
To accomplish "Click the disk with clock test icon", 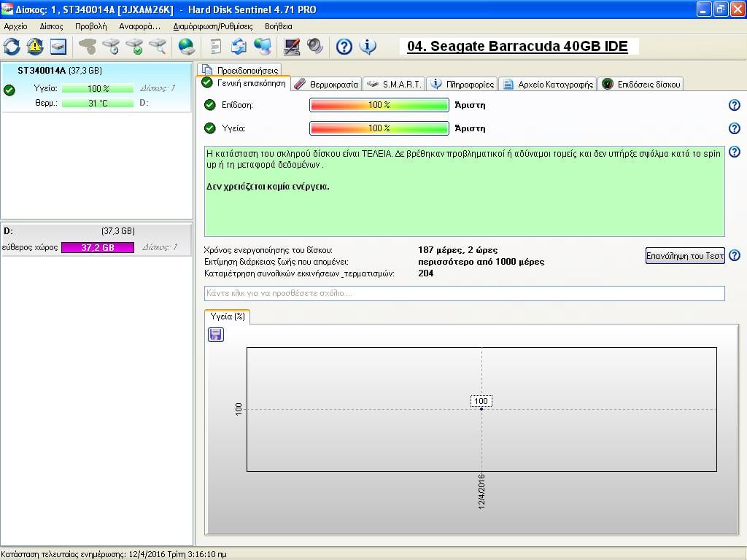I will (111, 47).
